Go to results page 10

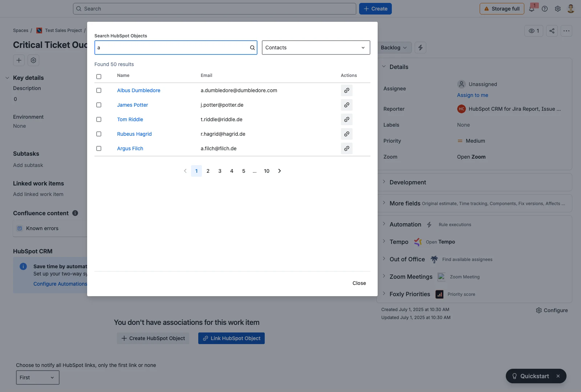tap(267, 171)
